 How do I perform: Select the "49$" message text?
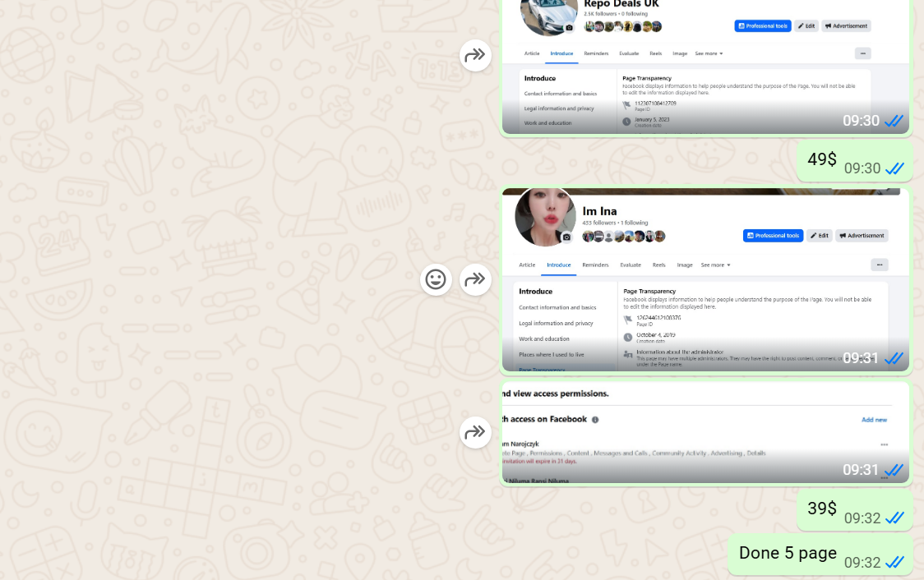pyautogui.click(x=821, y=159)
